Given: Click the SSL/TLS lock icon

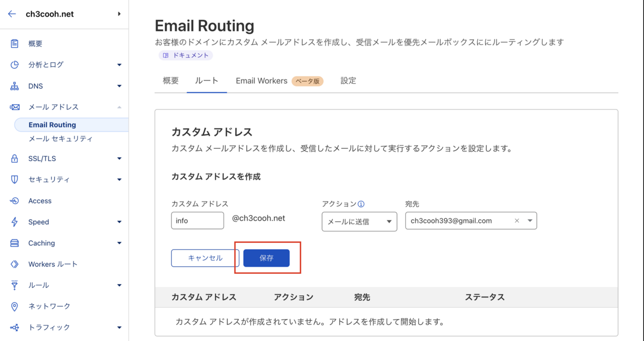Looking at the screenshot, I should tap(14, 158).
